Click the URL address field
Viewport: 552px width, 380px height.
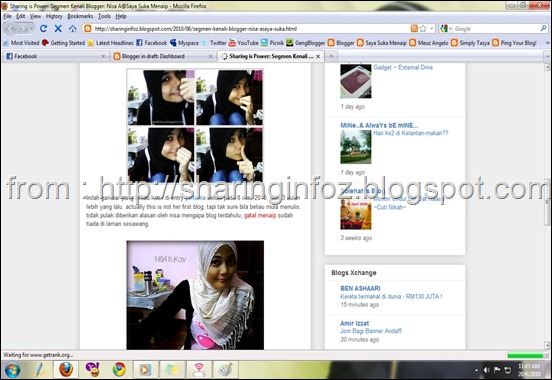coord(251,29)
